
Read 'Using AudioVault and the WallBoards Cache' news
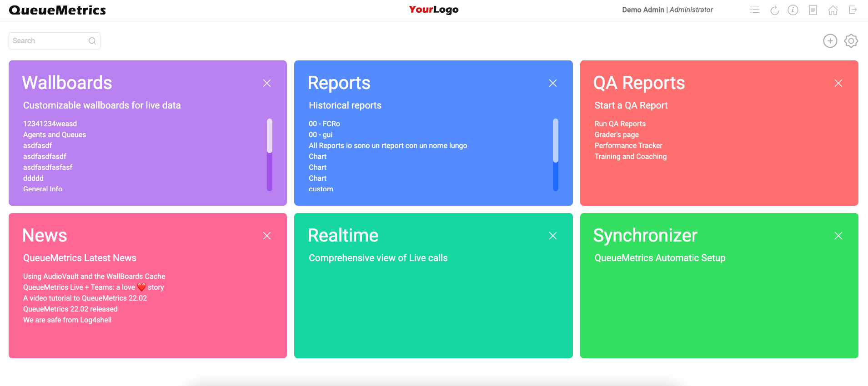coord(94,276)
